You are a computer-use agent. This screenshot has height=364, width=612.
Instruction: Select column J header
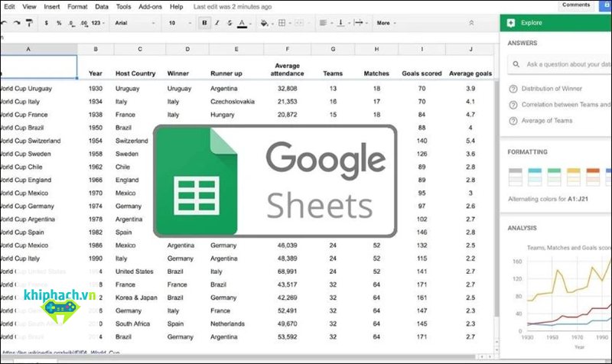tap(470, 49)
